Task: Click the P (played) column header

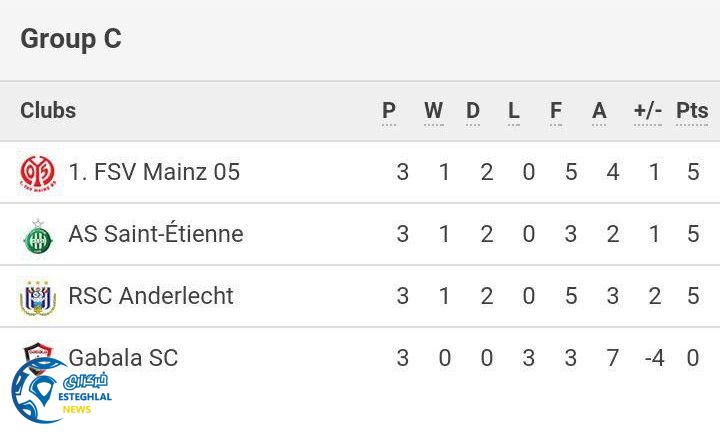Action: pos(389,111)
